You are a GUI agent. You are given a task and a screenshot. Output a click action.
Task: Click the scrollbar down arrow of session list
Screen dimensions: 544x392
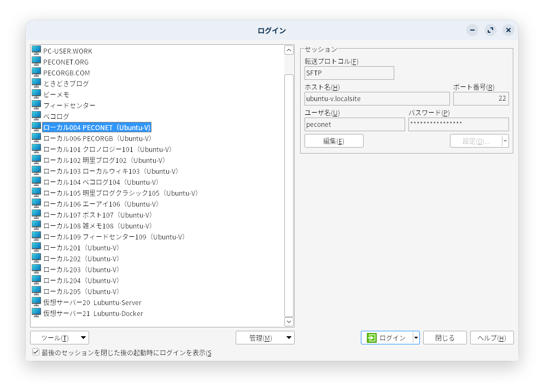289,321
